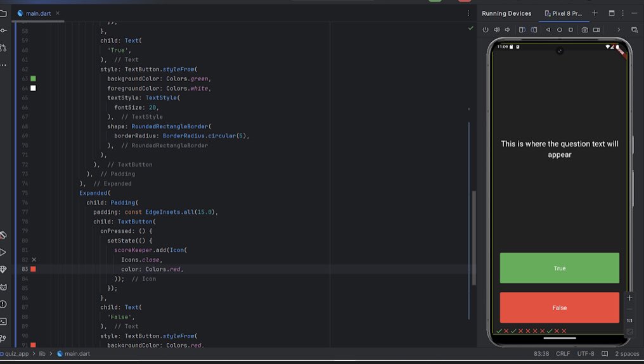Zoom in the emulator with plus button
The height and width of the screenshot is (364, 644).
click(x=629, y=298)
